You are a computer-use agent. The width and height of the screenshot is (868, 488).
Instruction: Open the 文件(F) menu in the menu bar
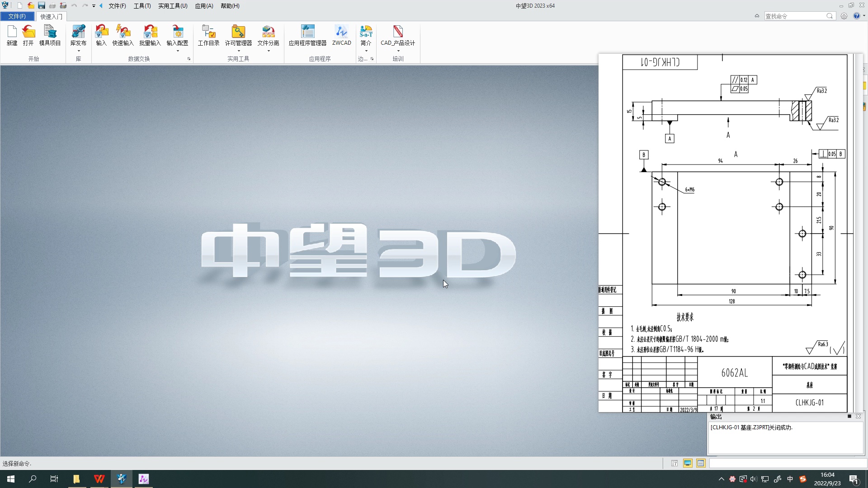[x=117, y=6]
